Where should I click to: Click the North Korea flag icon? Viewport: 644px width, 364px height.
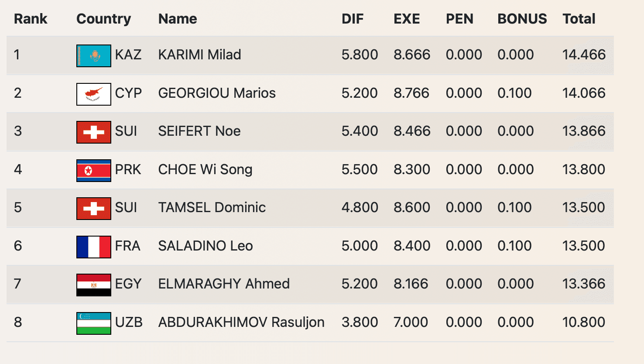[x=93, y=170]
